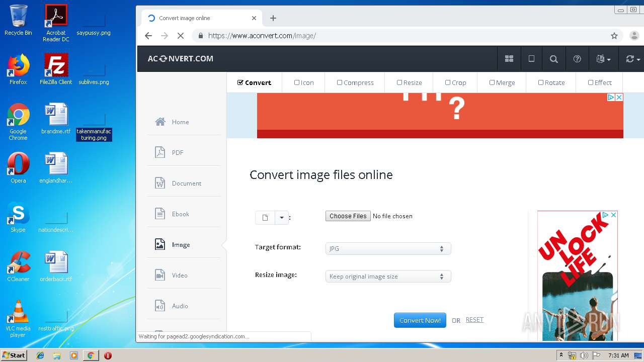Expand the file source dropdown arrow

282,218
